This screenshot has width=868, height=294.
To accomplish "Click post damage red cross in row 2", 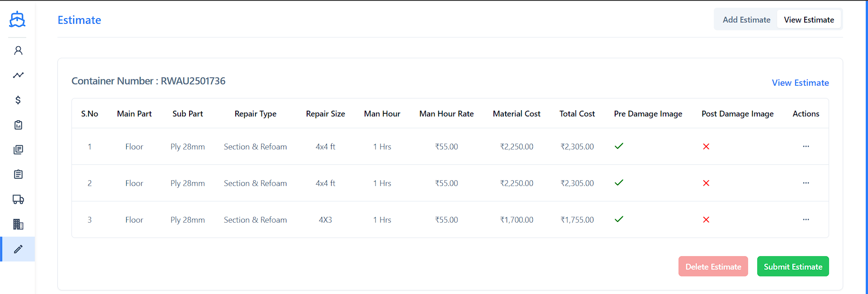I will tap(706, 183).
